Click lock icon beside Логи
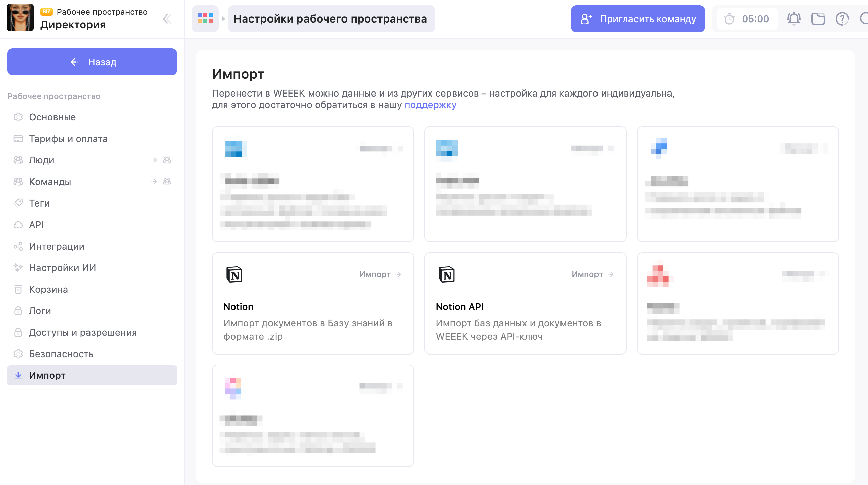This screenshot has height=485, width=868. pyautogui.click(x=18, y=311)
